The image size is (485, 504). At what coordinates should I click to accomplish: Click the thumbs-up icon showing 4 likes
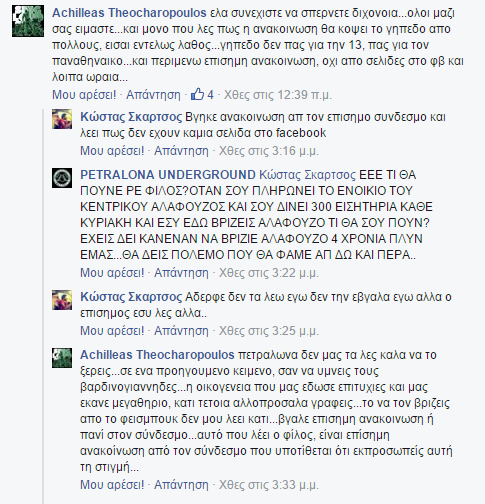click(x=197, y=94)
